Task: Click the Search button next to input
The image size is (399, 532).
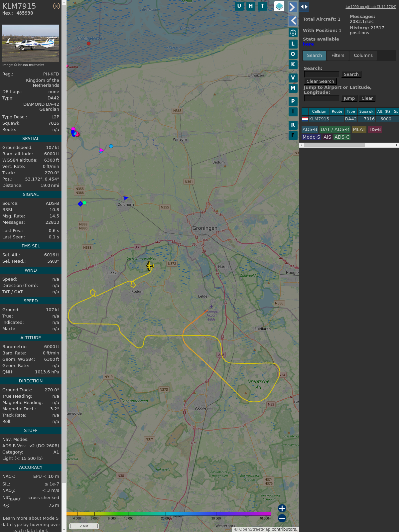Action: click(x=351, y=74)
